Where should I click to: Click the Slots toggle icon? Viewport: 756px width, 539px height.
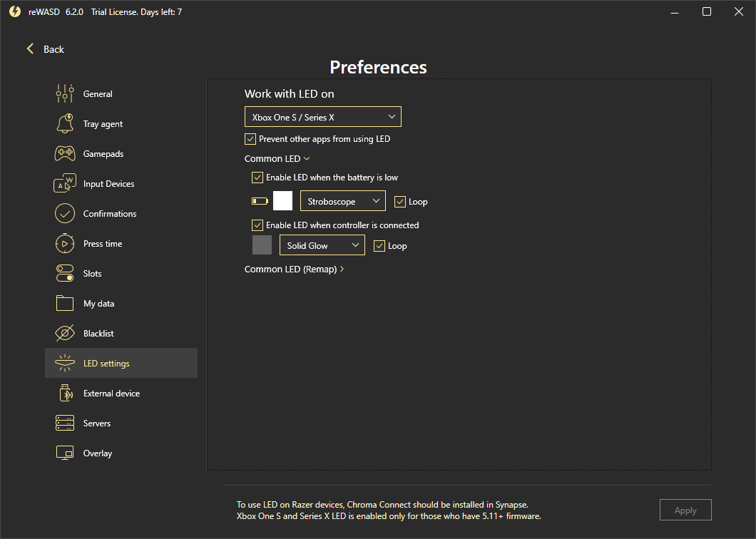tap(65, 273)
